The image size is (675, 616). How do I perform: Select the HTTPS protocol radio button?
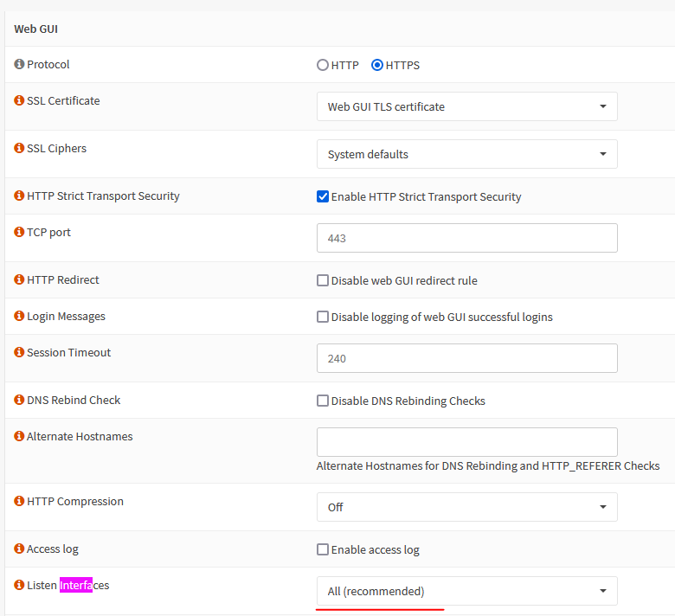[x=377, y=65]
